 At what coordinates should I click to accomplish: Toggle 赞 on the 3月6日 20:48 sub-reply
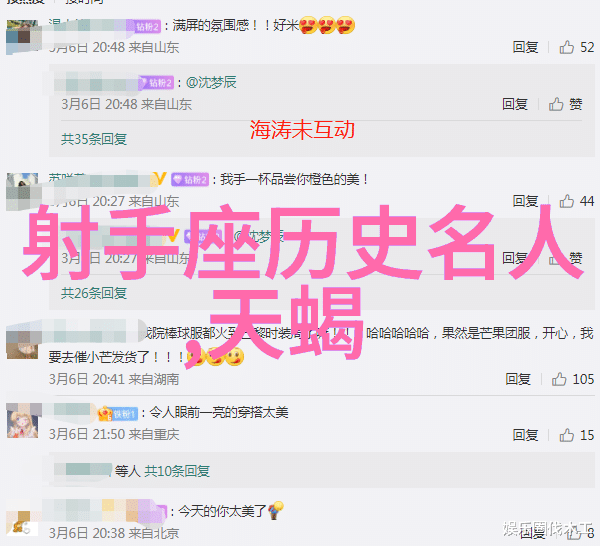tap(566, 104)
